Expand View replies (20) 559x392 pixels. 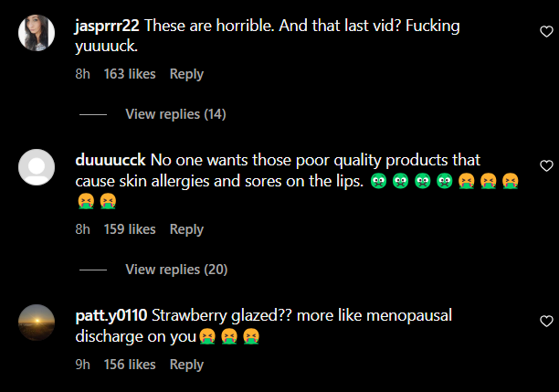[176, 270]
